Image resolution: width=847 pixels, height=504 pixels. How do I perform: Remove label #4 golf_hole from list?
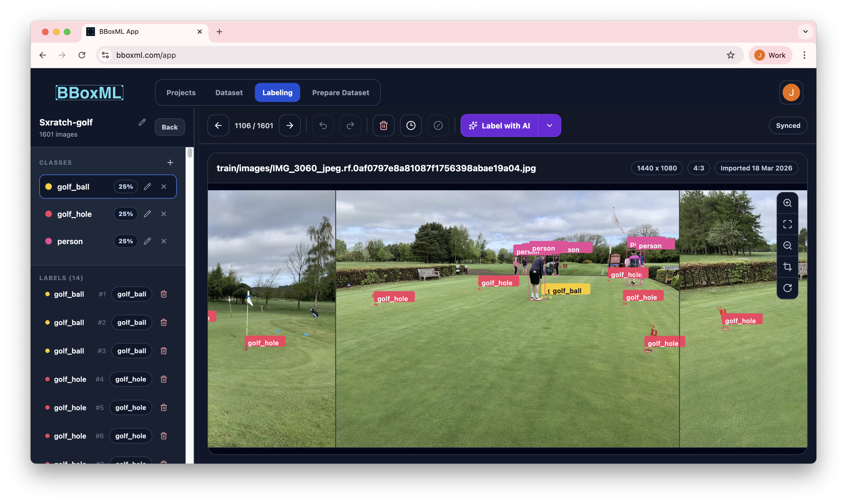point(164,379)
